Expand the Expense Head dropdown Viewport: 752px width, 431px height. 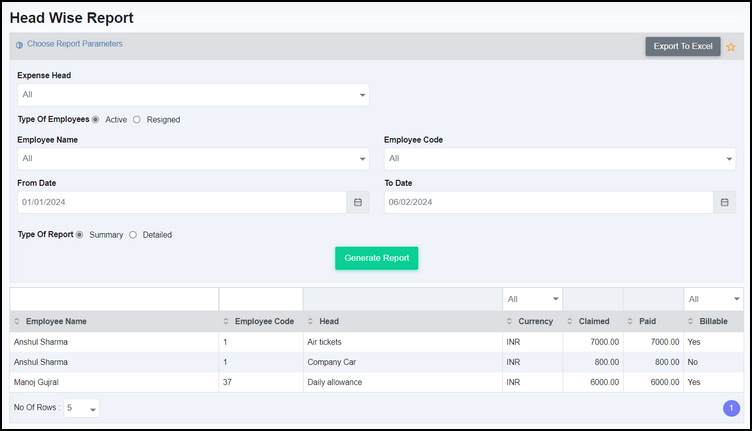tap(193, 95)
